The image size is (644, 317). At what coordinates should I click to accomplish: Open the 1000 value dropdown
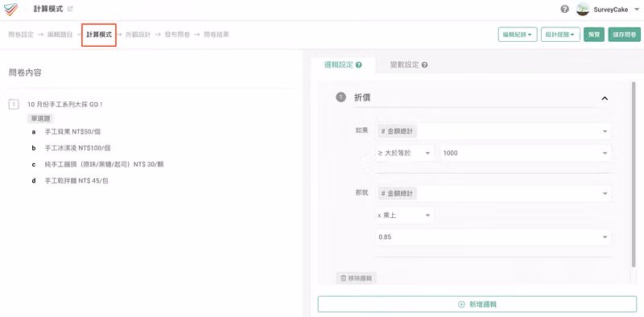tap(526, 153)
